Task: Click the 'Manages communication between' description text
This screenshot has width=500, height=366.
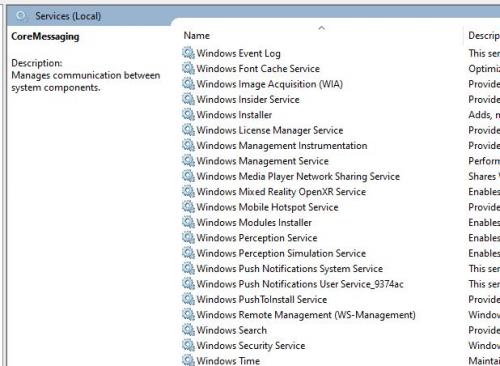Action: tap(86, 75)
